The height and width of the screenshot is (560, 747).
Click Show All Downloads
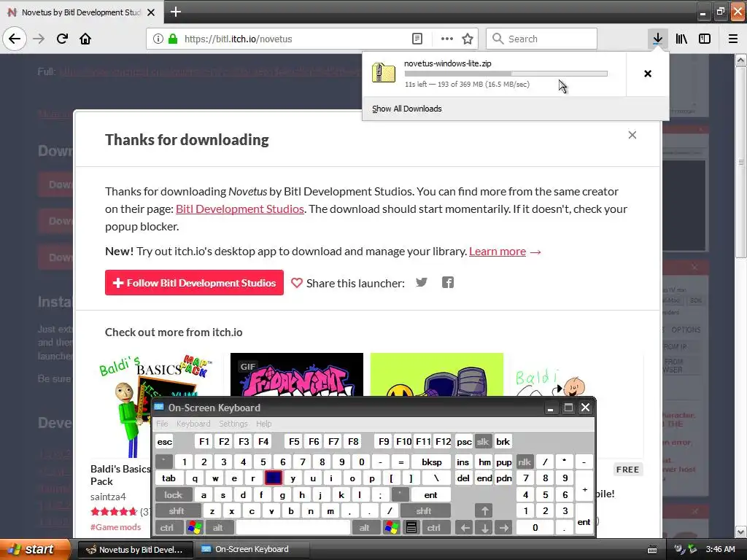pos(407,109)
